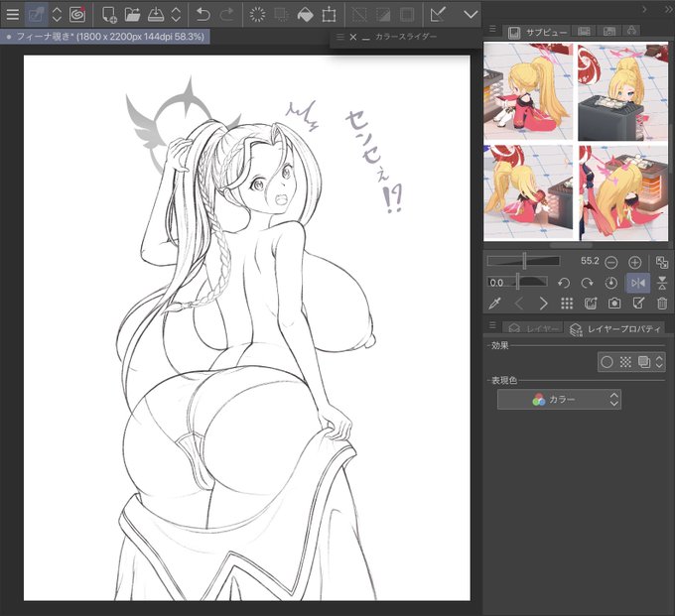
Task: Reset Sub View rotation
Action: (x=610, y=283)
